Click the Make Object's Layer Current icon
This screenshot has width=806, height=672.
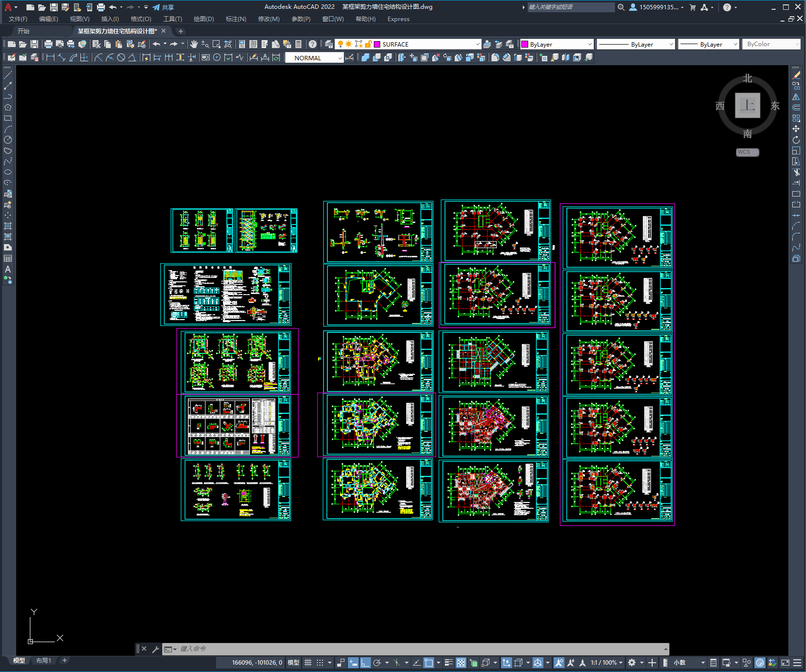pos(487,44)
